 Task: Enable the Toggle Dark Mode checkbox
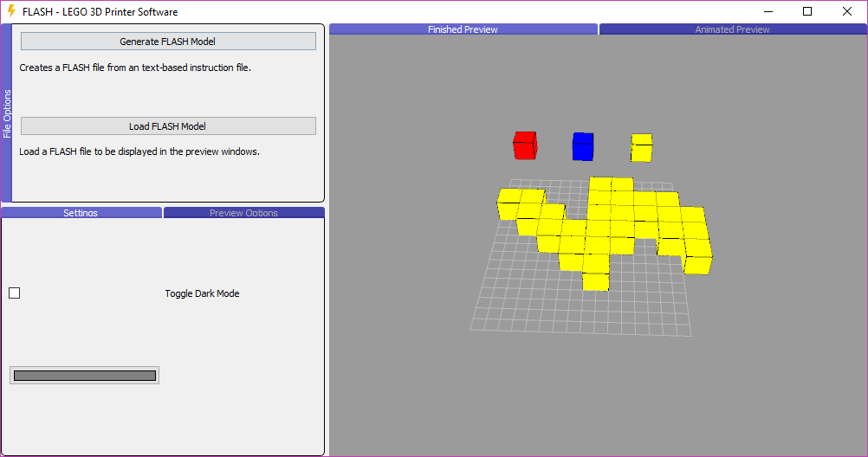[x=15, y=293]
